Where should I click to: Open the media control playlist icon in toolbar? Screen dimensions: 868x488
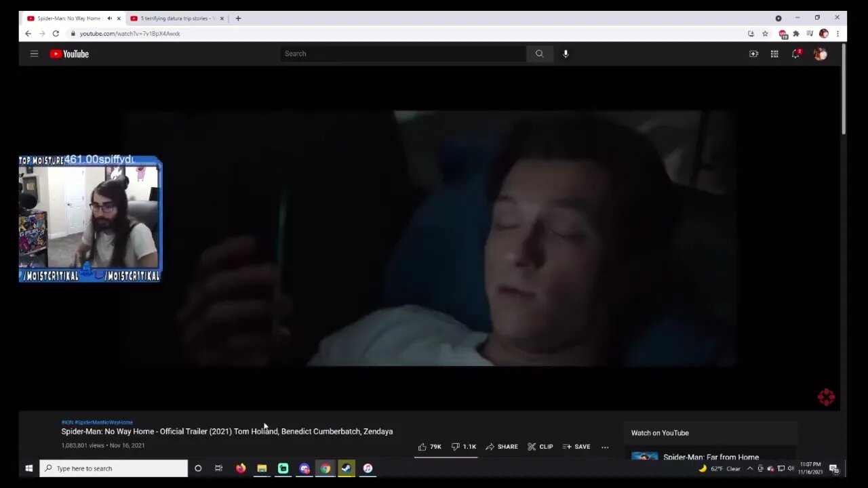[x=810, y=33]
